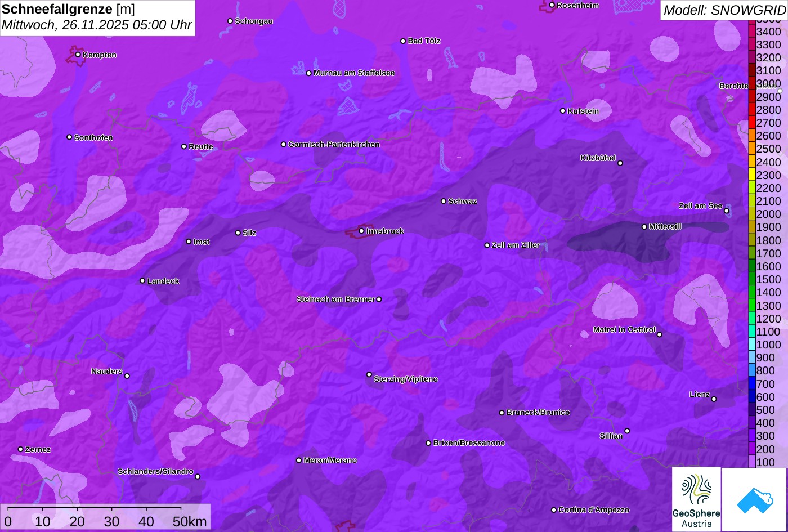This screenshot has height=532, width=788.
Task: Select the 0 label on scale bar
Action: point(8,522)
